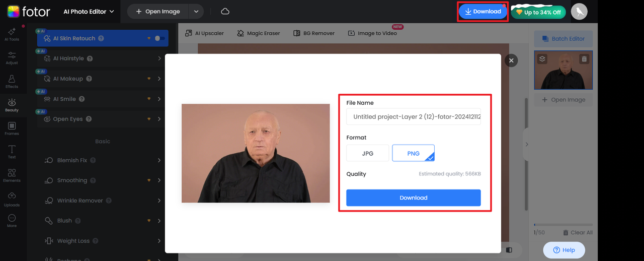The width and height of the screenshot is (644, 261).
Task: Expand the AI Hairstyle option
Action: [159, 58]
